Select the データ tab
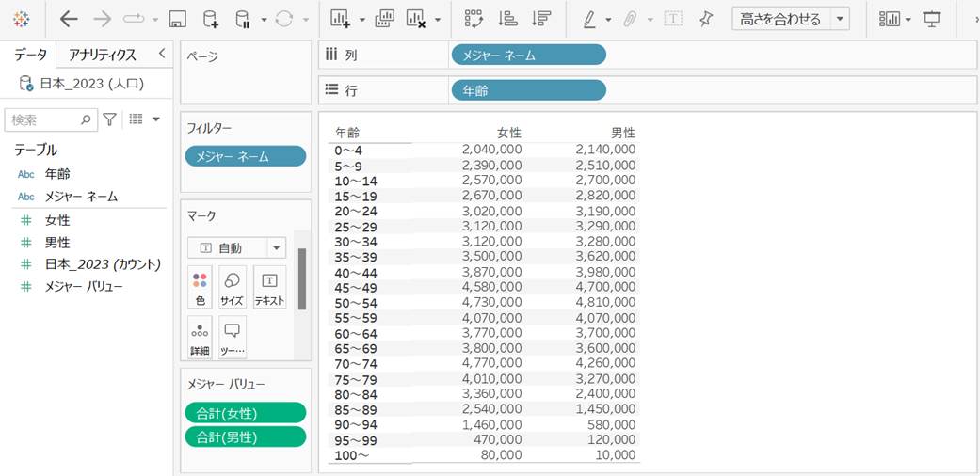 (x=30, y=55)
